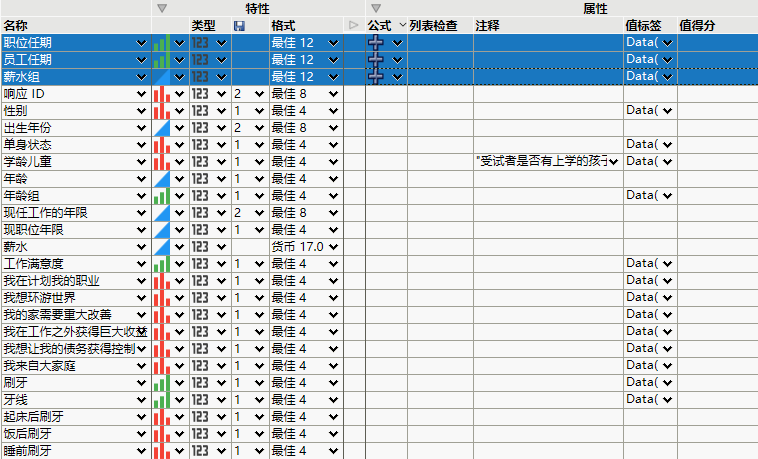Click the continuous type icon for 出生年份
758x459 pixels.
click(162, 128)
